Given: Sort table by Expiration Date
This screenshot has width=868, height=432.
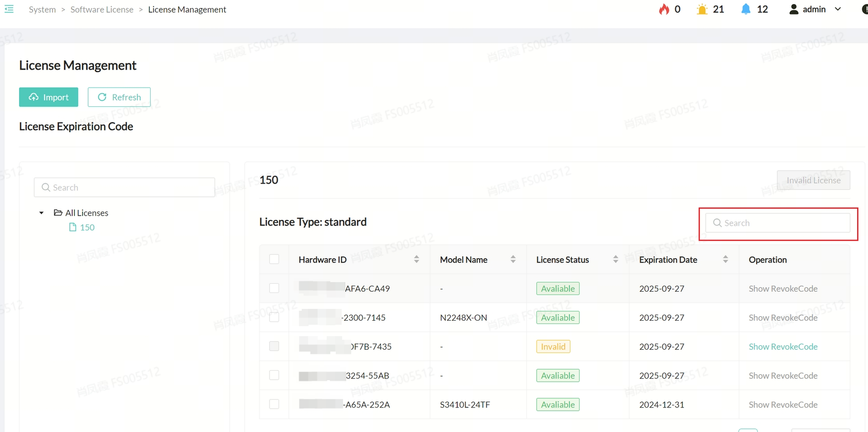Looking at the screenshot, I should tap(725, 259).
